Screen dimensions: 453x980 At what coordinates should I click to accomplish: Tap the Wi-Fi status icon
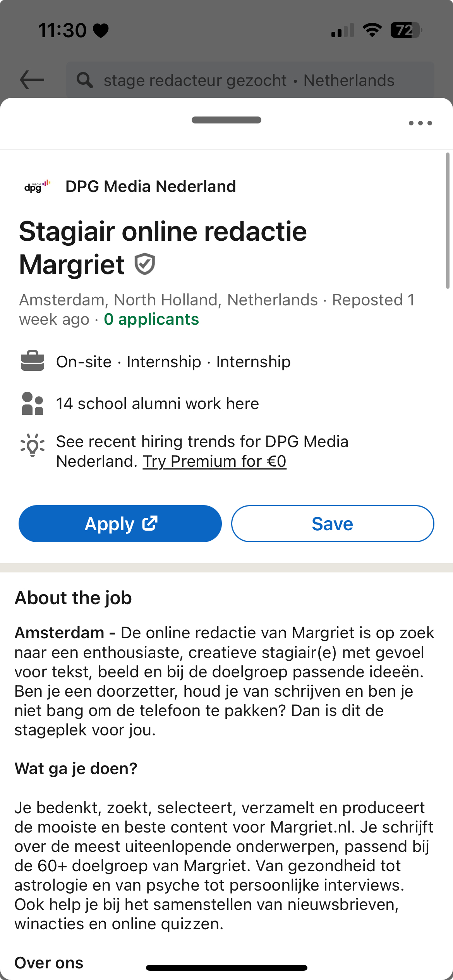372,30
